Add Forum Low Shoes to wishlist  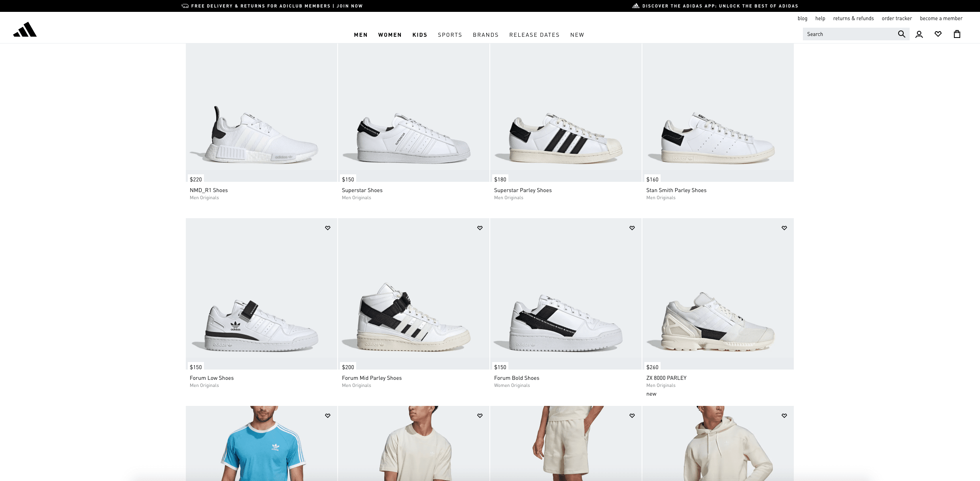coord(328,228)
